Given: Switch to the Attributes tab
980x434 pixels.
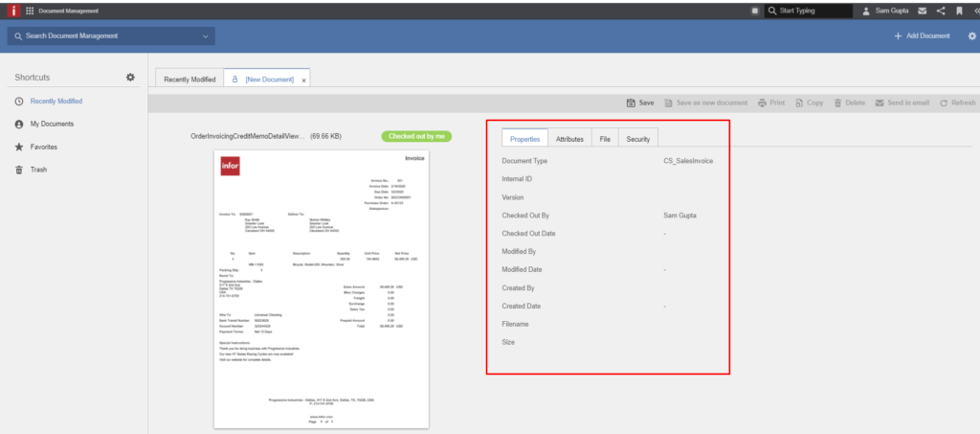Looking at the screenshot, I should click(569, 139).
